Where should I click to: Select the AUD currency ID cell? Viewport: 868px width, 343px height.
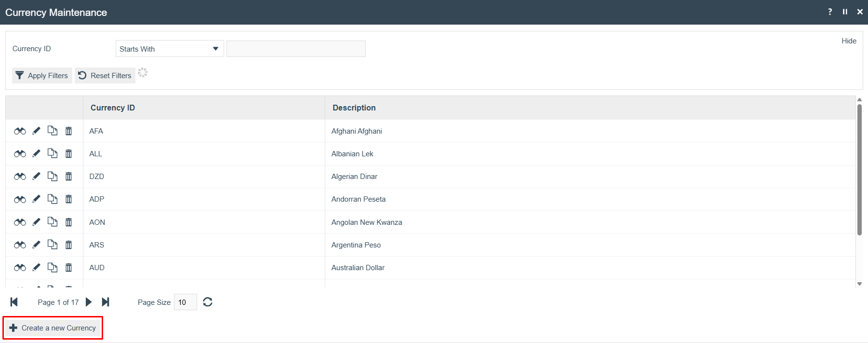(204, 268)
